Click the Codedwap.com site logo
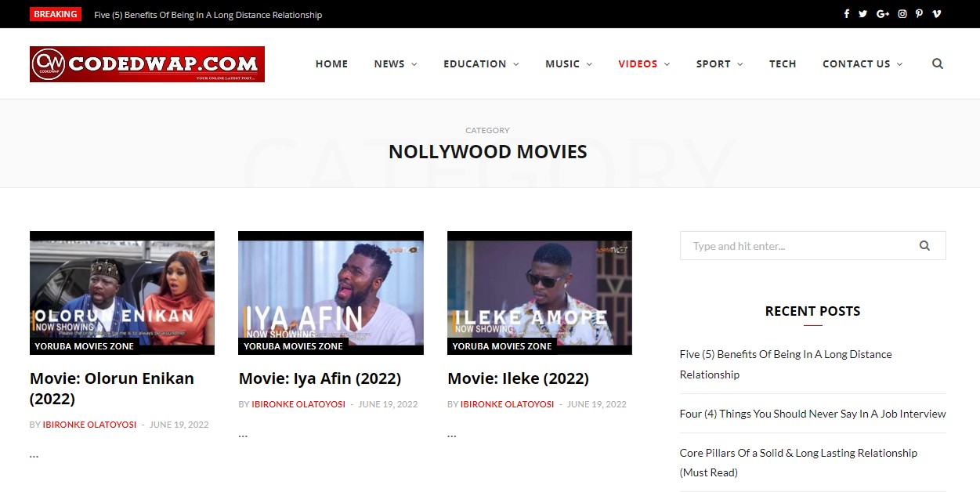980x492 pixels. click(x=147, y=64)
